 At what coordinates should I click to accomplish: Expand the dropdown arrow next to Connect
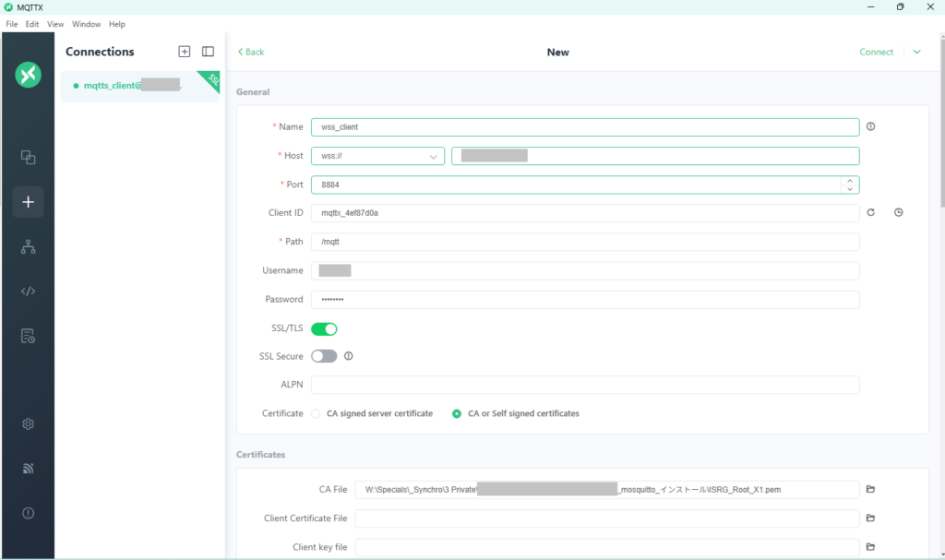pos(916,53)
